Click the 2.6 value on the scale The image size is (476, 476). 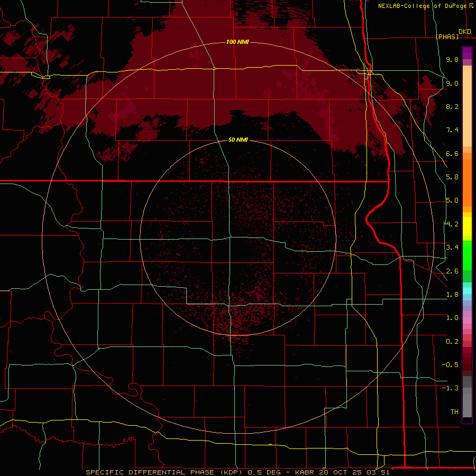(x=452, y=271)
